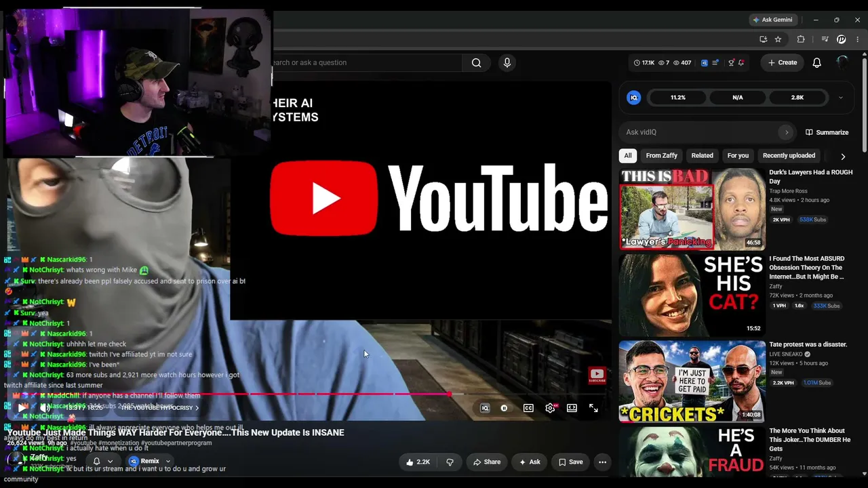
Task: Toggle autoplay switch in player
Action: pyautogui.click(x=504, y=408)
